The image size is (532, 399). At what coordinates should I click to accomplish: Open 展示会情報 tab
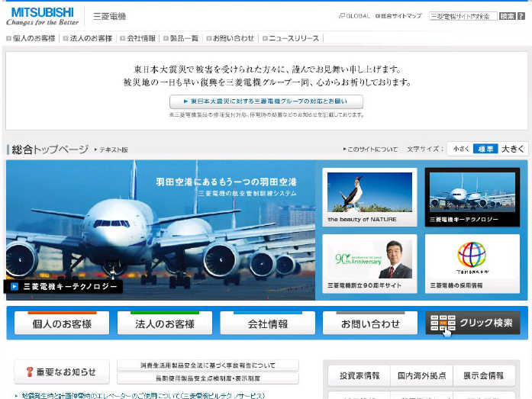(484, 375)
